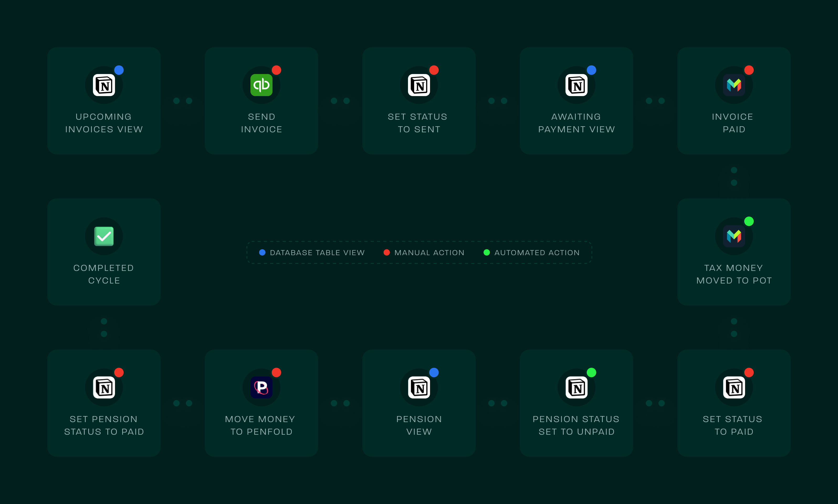Click blue Database Table View legend dot

262,252
